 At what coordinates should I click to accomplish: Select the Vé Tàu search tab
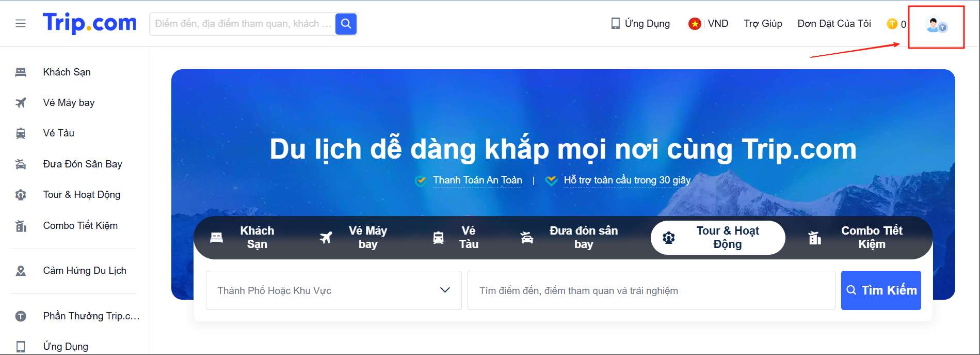coord(456,238)
